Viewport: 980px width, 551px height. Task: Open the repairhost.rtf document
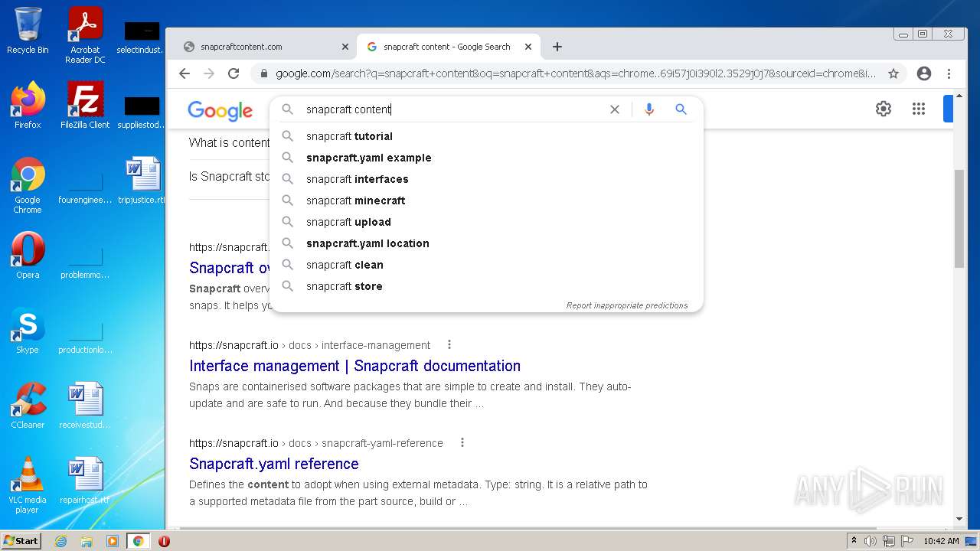click(x=85, y=481)
